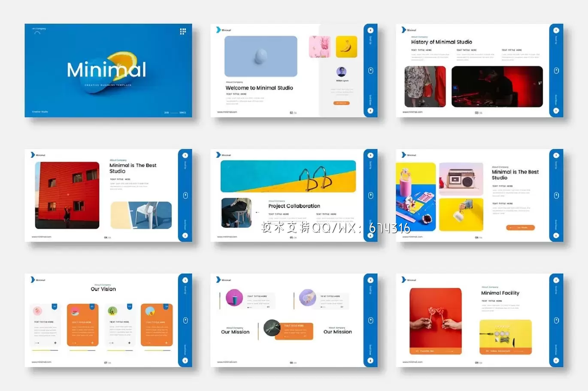Click up-arrow circle on History of Minimal Studio slide
The height and width of the screenshot is (391, 588).
click(556, 30)
